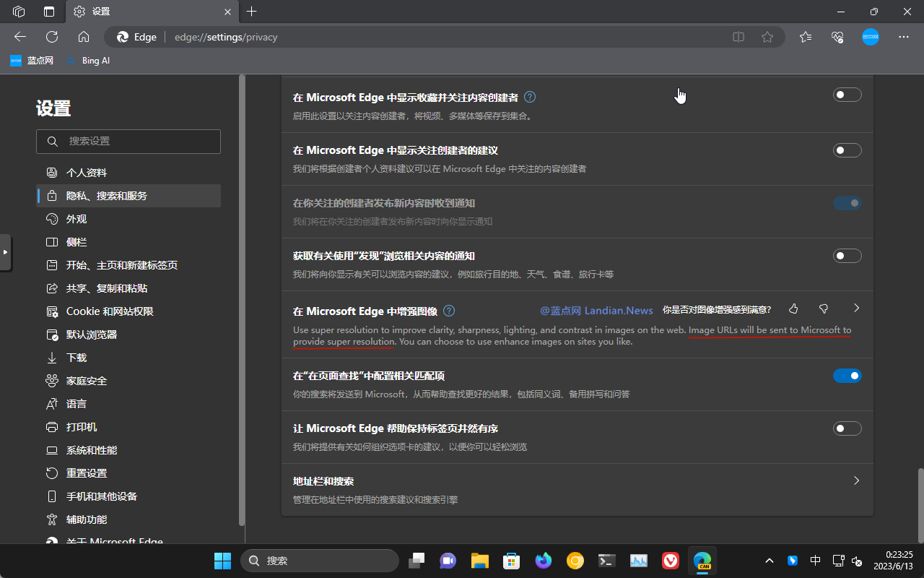Open 重置设置 section
The image size is (924, 578).
click(128, 473)
